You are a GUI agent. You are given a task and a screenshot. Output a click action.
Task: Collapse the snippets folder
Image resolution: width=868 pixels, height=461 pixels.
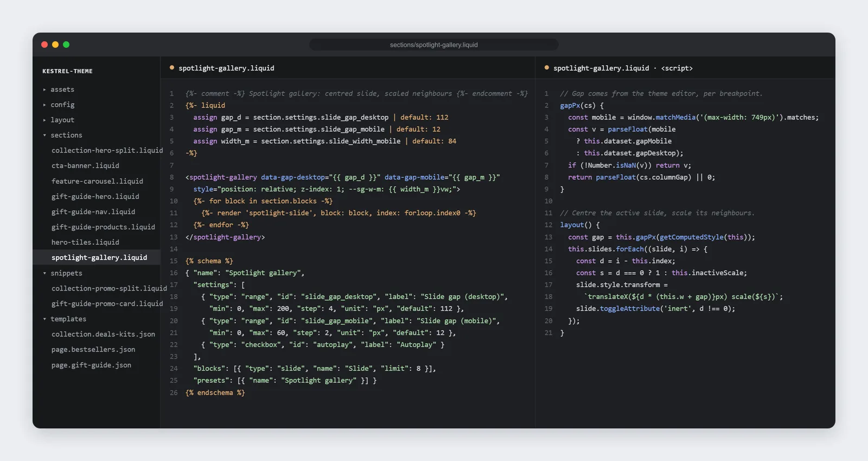pos(62,273)
